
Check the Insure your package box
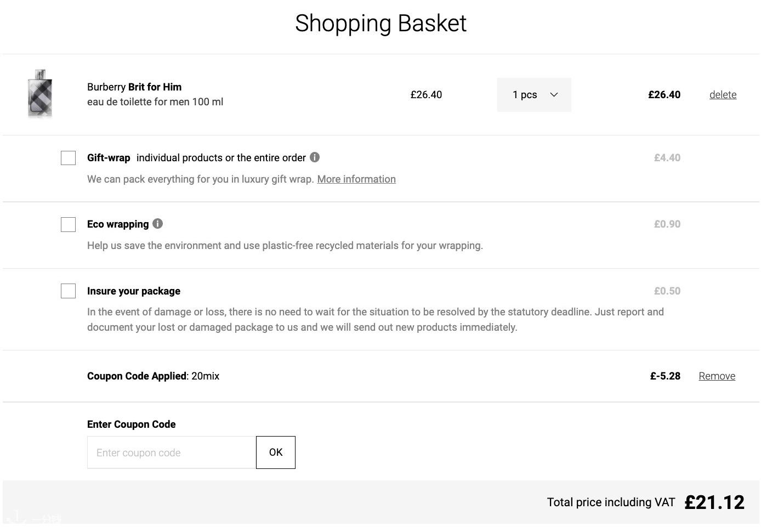click(68, 291)
